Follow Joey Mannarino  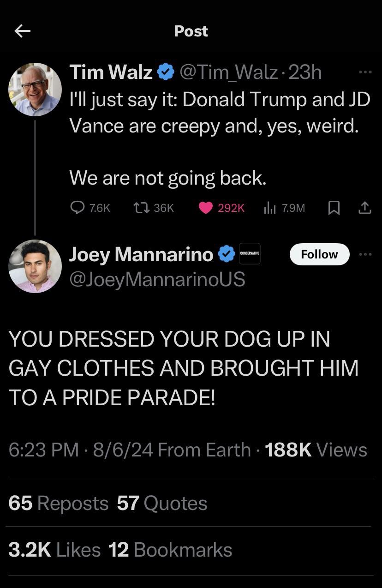pos(319,254)
